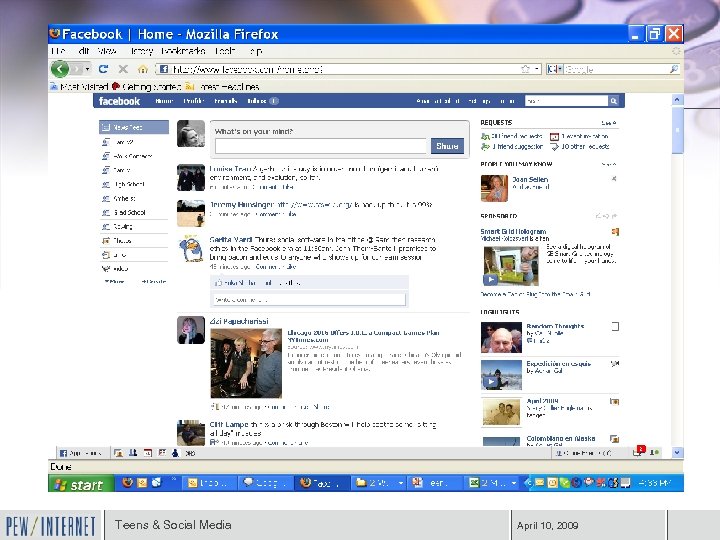Open Cliff Lampe's profile name link
Image resolution: width=720 pixels, height=540 pixels.
click(x=229, y=425)
